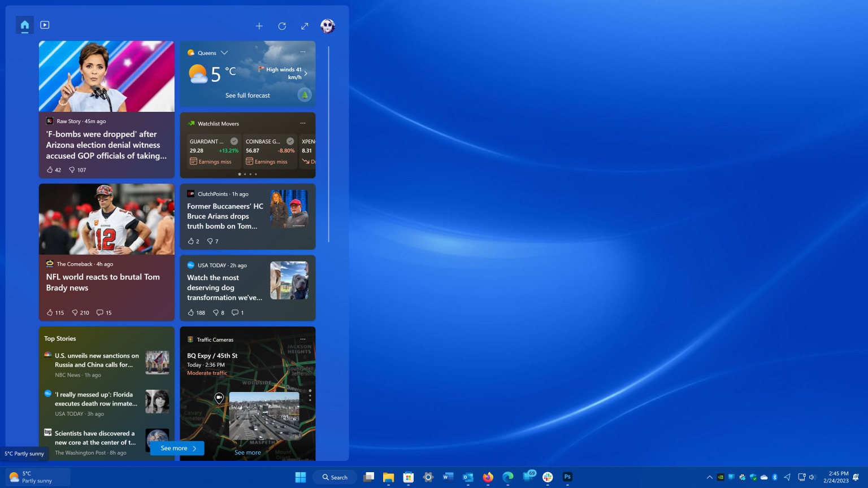Open Scientists have discovered new core story
The height and width of the screenshot is (488, 868).
pyautogui.click(x=95, y=438)
